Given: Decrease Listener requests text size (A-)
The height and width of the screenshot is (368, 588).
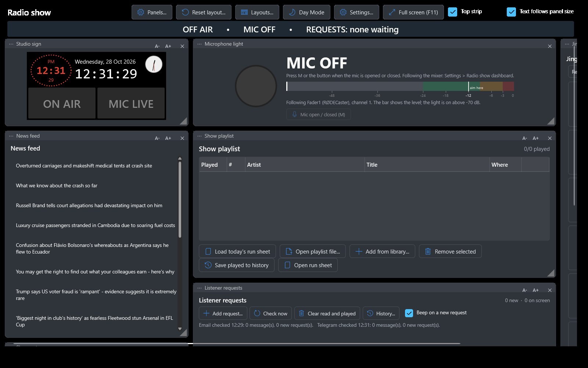Looking at the screenshot, I should pyautogui.click(x=525, y=290).
